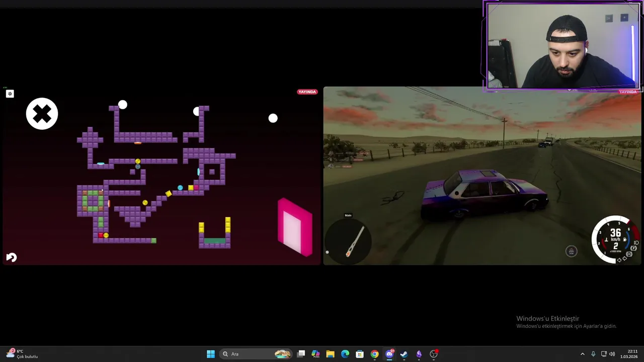Image resolution: width=644 pixels, height=362 pixels.
Task: Expand hidden system tray icons
Action: (x=583, y=354)
